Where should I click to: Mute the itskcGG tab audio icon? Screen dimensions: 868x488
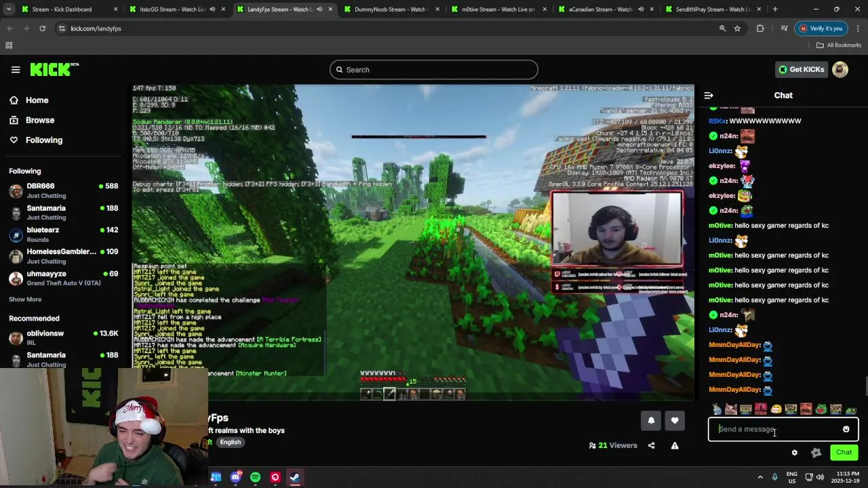[212, 9]
